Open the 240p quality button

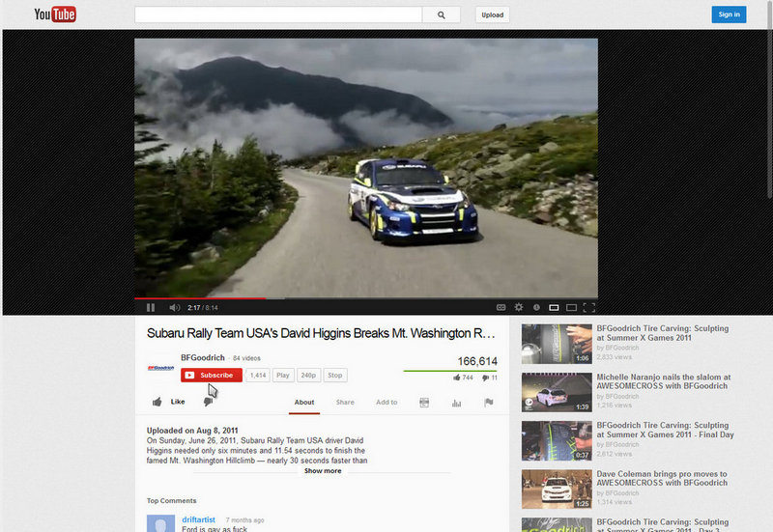pos(308,375)
